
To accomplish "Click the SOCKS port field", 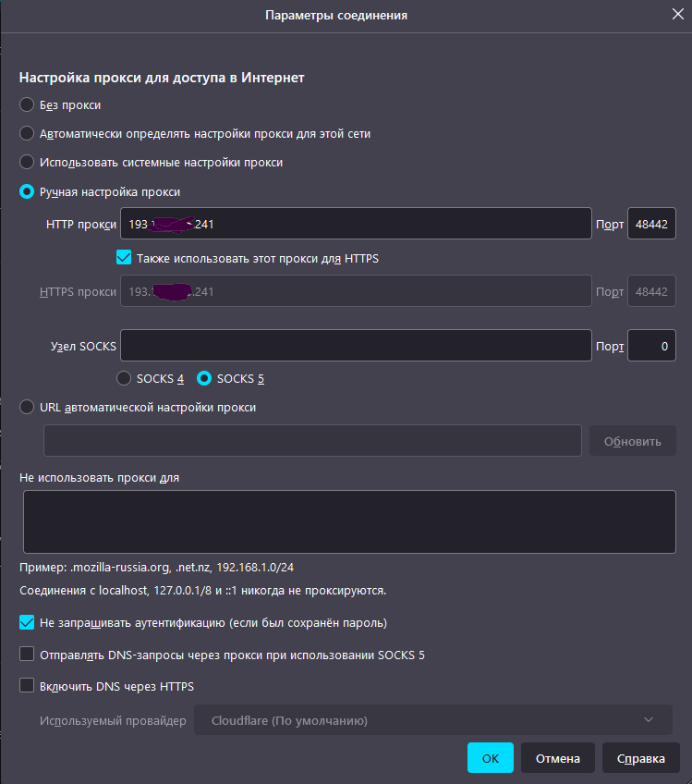I will [651, 346].
